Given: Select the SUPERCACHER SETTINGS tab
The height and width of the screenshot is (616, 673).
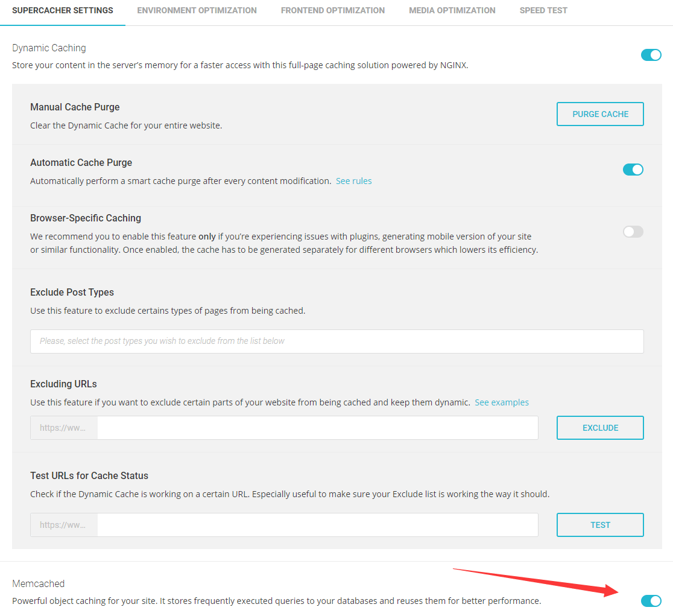Looking at the screenshot, I should tap(62, 10).
